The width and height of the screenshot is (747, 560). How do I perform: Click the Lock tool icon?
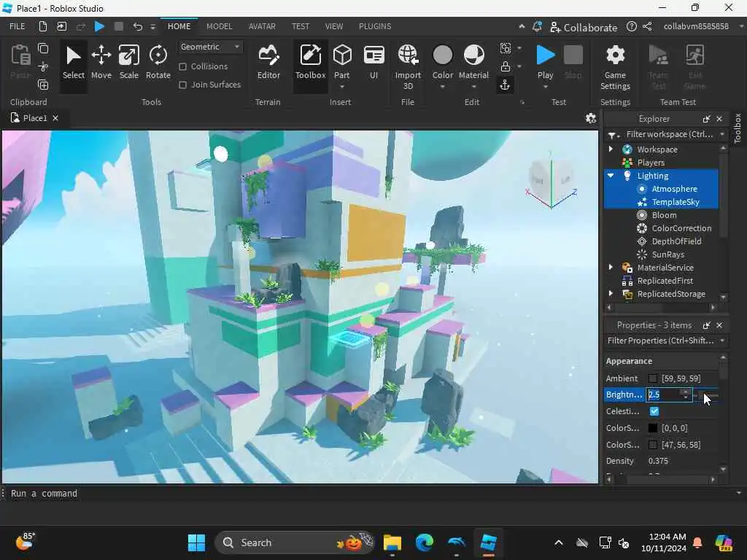pos(506,66)
